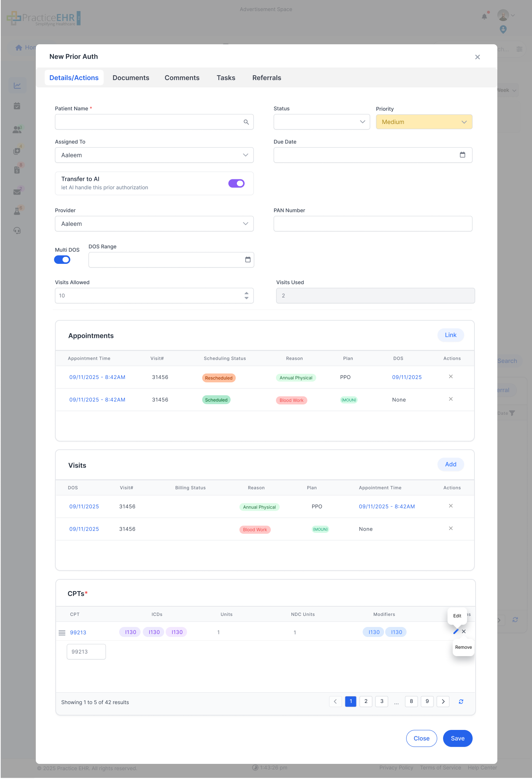Go to page 3 of CPT results
The height and width of the screenshot is (779, 532).
[x=382, y=702]
